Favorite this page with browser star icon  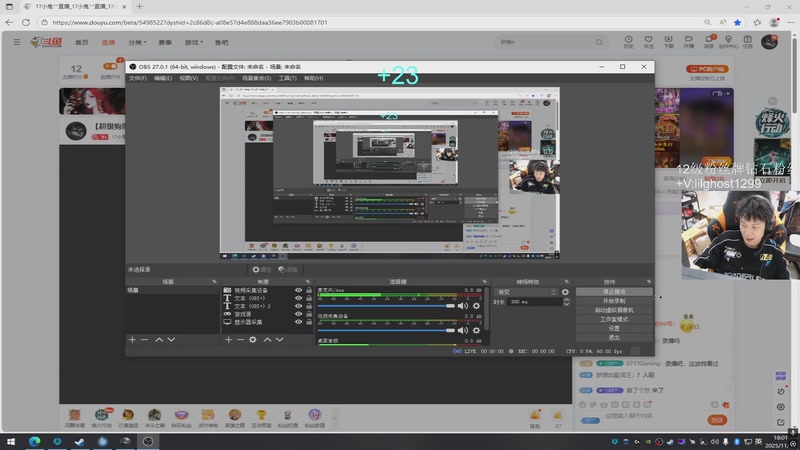(x=738, y=22)
